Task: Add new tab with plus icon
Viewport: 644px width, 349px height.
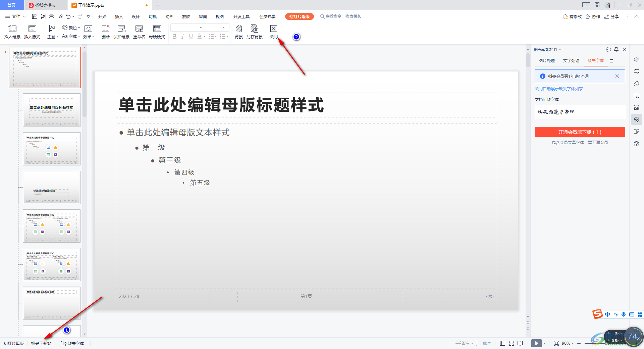Action: click(158, 5)
